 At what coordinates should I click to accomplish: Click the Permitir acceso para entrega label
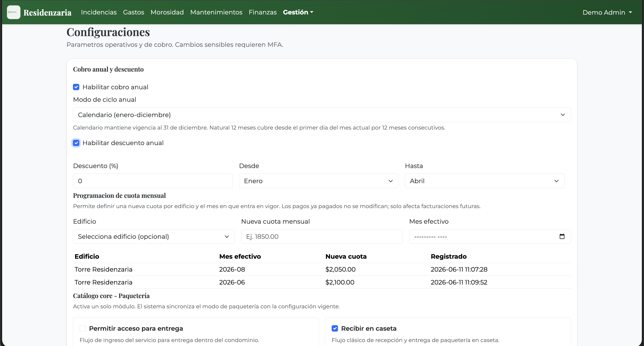[x=136, y=328]
